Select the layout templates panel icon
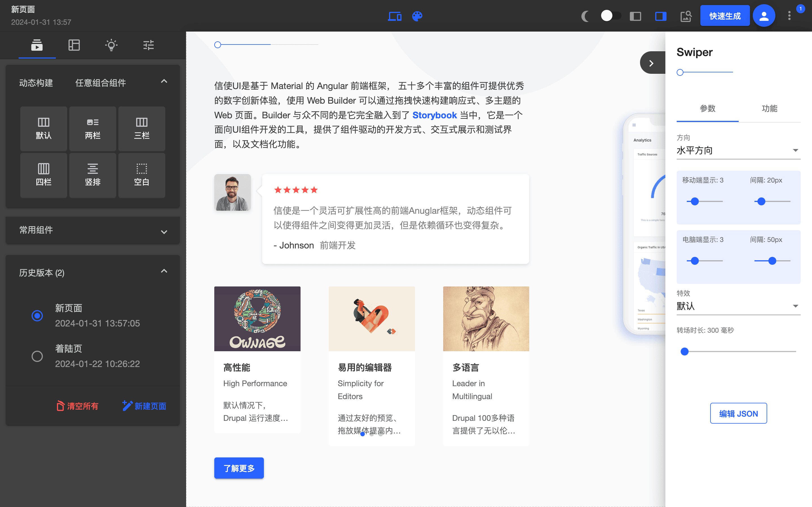 point(74,45)
